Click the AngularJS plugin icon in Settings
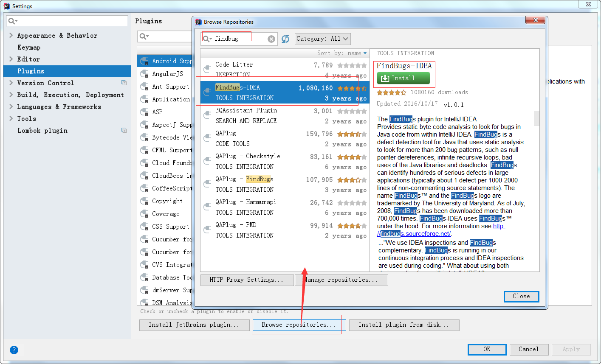The height and width of the screenshot is (364, 601). 144,74
